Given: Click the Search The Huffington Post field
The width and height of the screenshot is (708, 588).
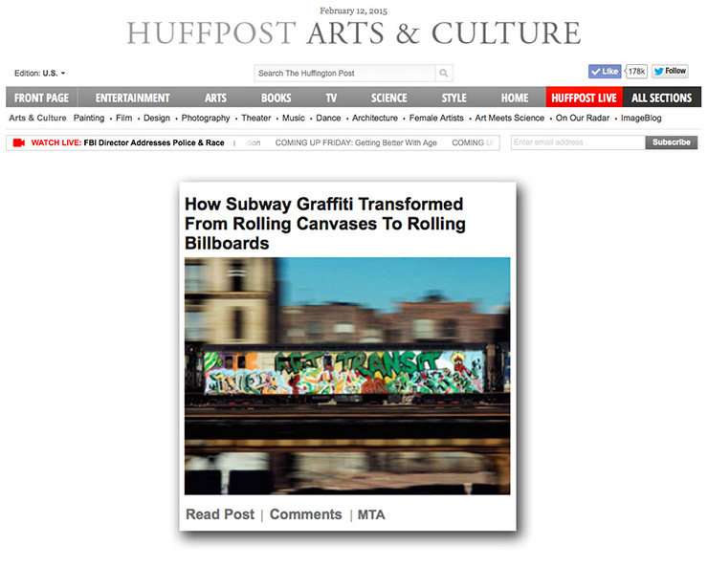Looking at the screenshot, I should click(344, 73).
